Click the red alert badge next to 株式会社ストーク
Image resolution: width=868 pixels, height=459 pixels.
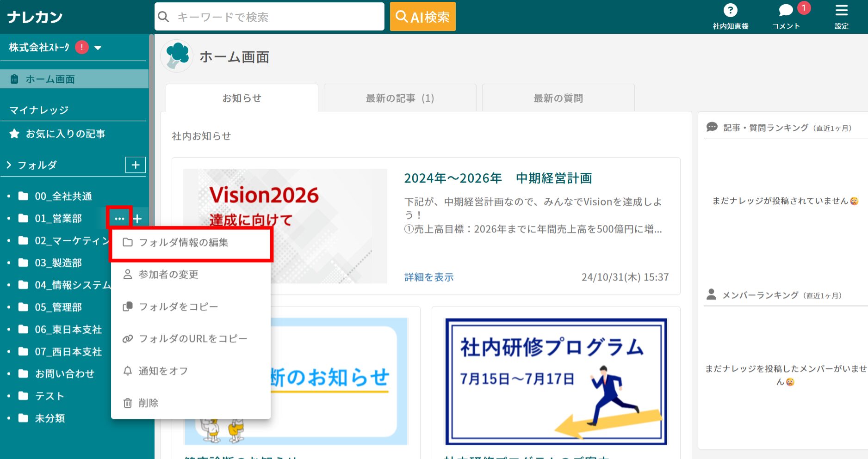pyautogui.click(x=82, y=47)
